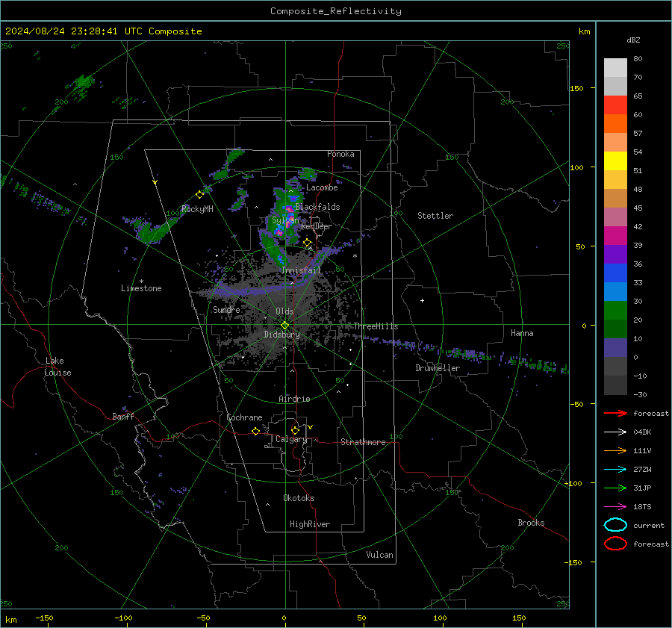Click the yellow diamond marker beside RockyMH
672x628 pixels.
click(x=199, y=195)
